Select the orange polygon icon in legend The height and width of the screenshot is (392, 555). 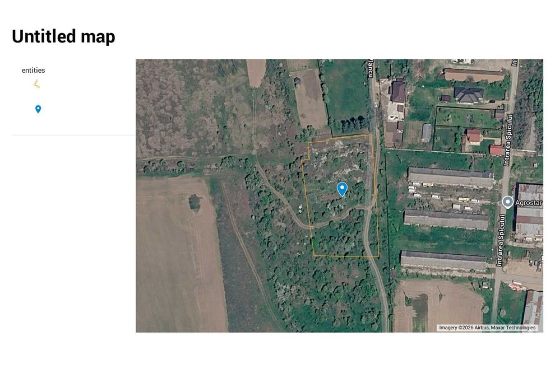coord(37,84)
